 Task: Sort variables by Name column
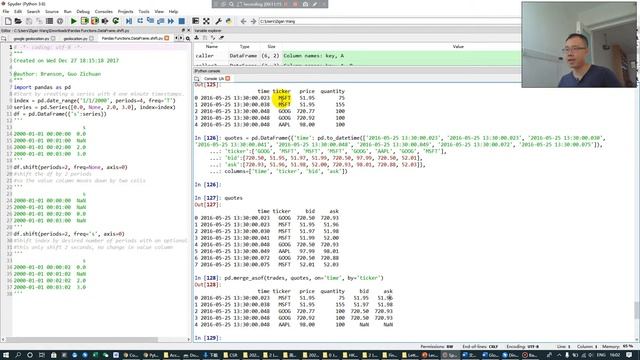212,47
